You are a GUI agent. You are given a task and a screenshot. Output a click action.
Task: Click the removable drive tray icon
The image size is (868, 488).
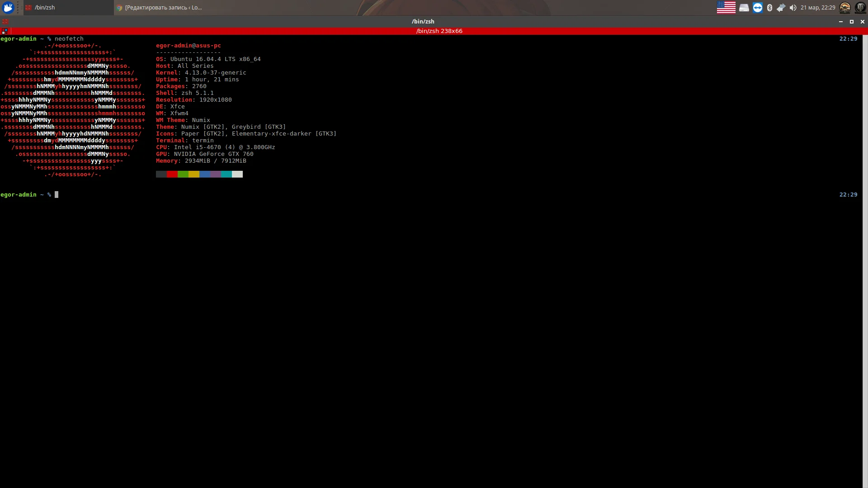(744, 8)
